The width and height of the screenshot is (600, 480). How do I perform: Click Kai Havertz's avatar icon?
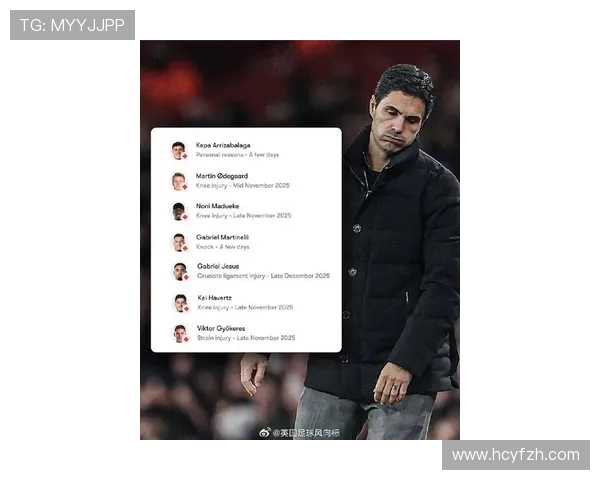[x=180, y=302]
